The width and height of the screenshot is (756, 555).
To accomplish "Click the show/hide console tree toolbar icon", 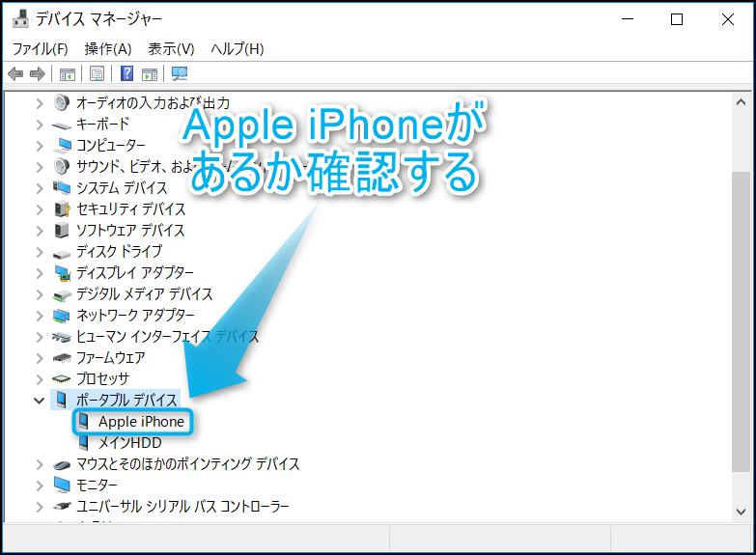I will (x=68, y=74).
